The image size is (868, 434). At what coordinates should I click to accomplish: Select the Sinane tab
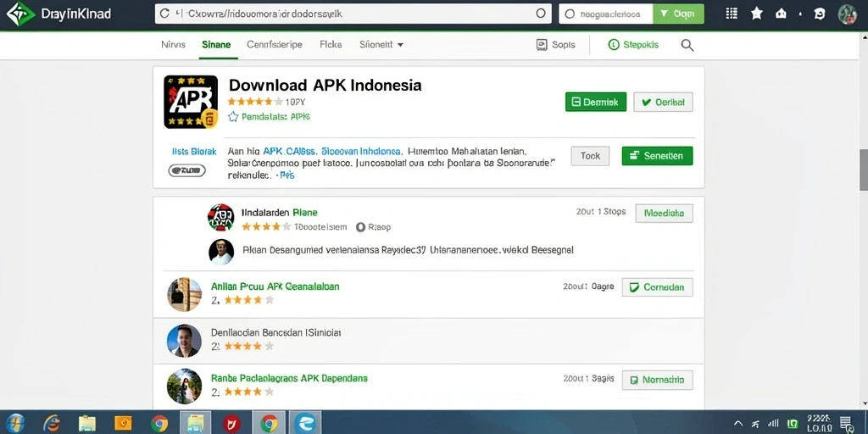pyautogui.click(x=216, y=45)
